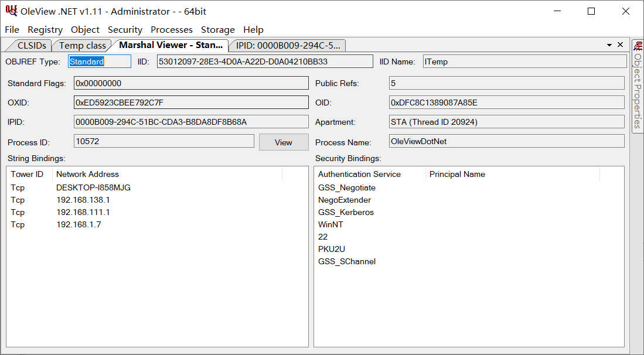Click the Process Name field
The height and width of the screenshot is (355, 644).
click(507, 141)
